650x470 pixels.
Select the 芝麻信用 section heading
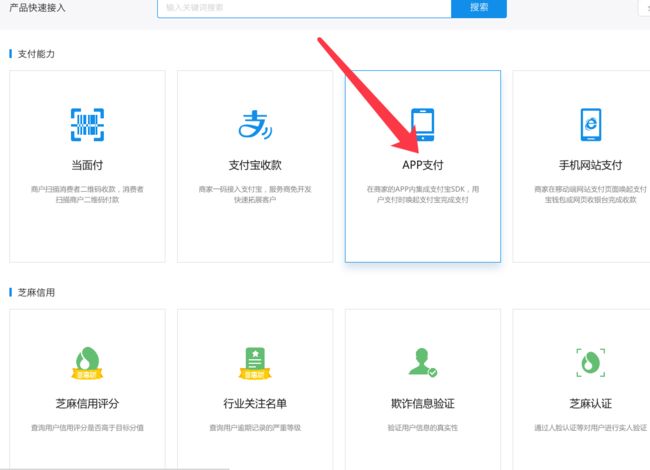(x=36, y=293)
